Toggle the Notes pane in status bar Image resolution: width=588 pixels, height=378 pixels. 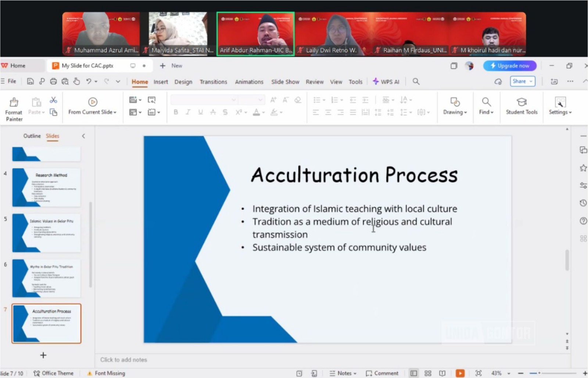click(343, 373)
